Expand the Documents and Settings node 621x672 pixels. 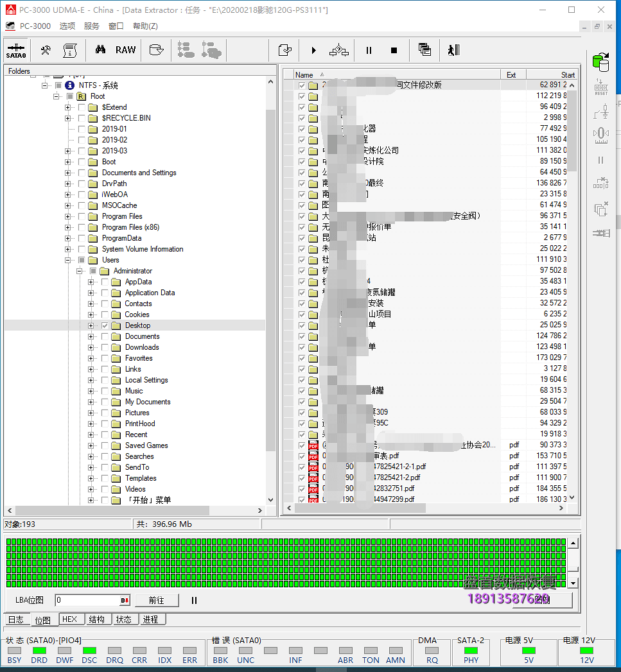pyautogui.click(x=68, y=173)
